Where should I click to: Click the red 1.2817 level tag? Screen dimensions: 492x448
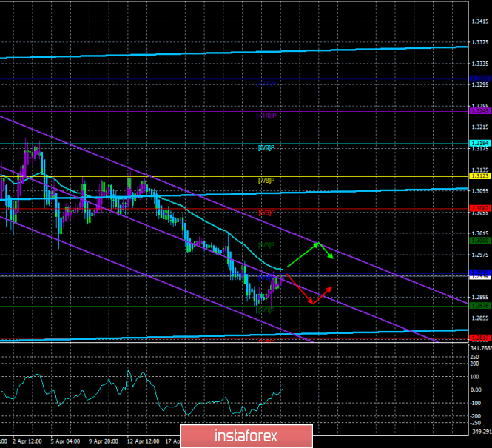(479, 338)
